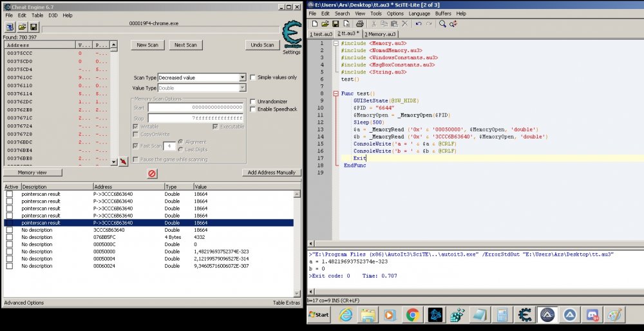Image resolution: width=644 pixels, height=331 pixels.
Task: Collapse Func test fold marker at line 8
Action: pyautogui.click(x=336, y=93)
